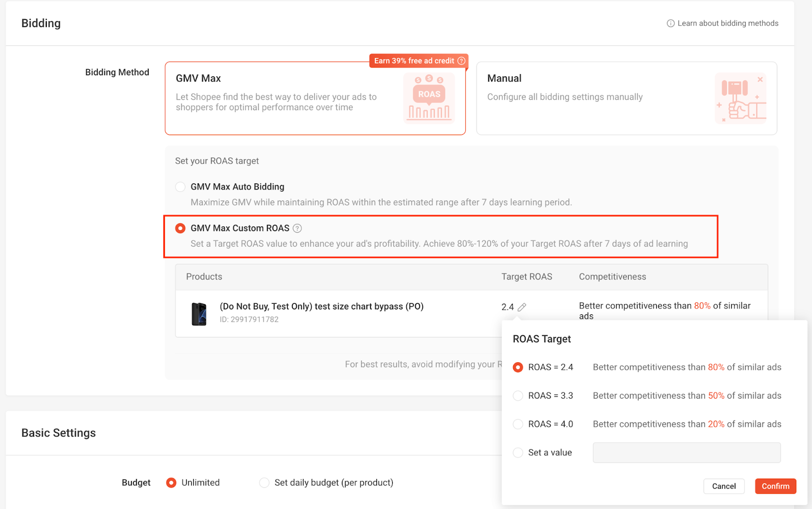The height and width of the screenshot is (509, 812).
Task: Click the Bidding Method label
Action: tap(117, 72)
